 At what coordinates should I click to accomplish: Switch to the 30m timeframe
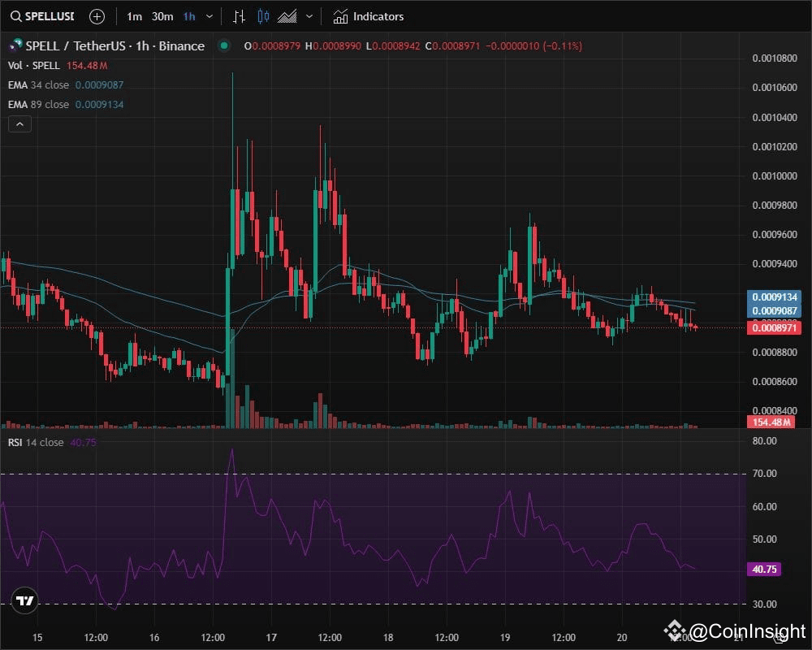click(x=162, y=16)
